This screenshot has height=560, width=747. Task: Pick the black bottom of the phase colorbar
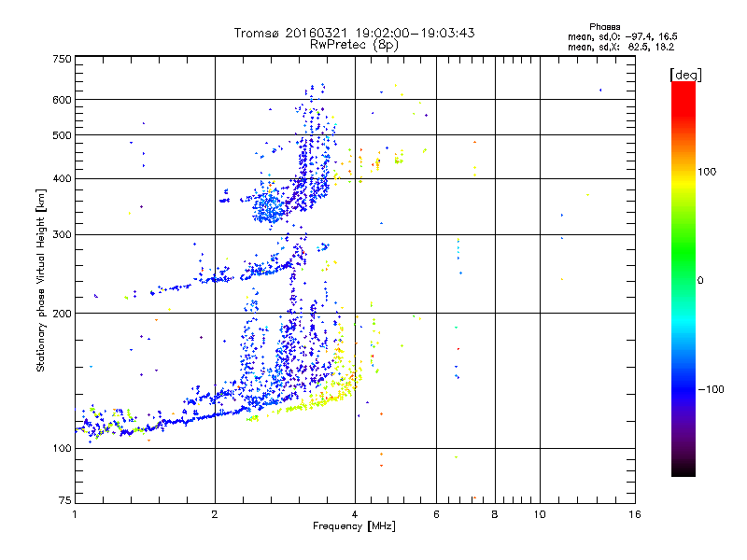(x=684, y=469)
